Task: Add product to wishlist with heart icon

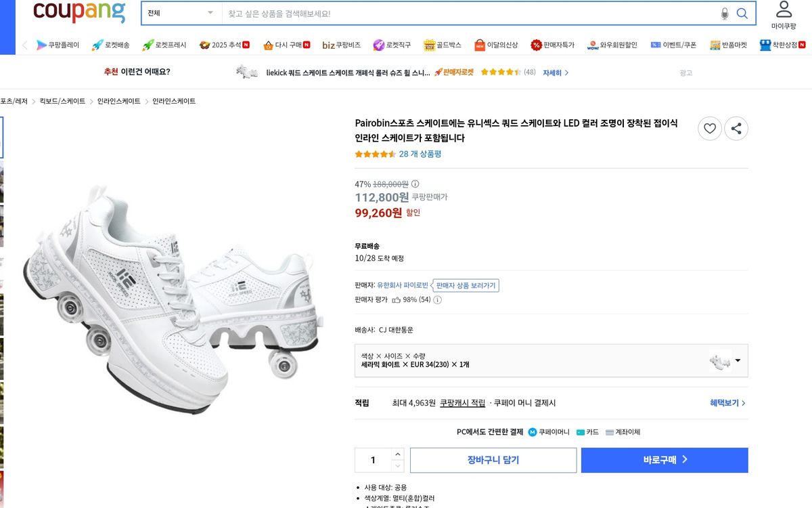Action: click(x=709, y=129)
